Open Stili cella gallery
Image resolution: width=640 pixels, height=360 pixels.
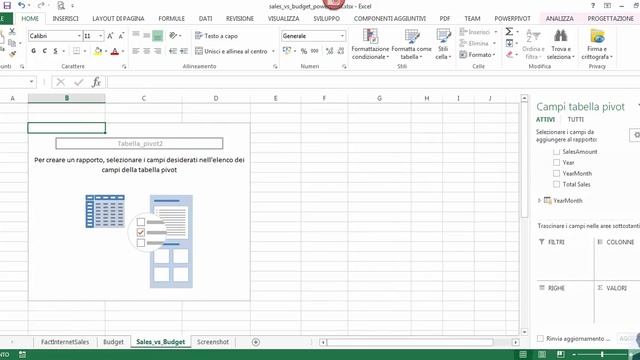pos(443,44)
